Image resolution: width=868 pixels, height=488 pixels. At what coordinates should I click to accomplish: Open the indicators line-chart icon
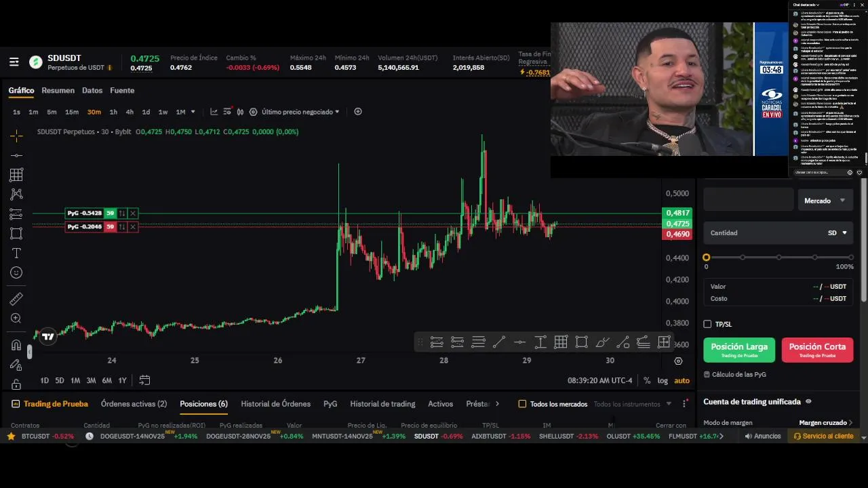(x=214, y=112)
